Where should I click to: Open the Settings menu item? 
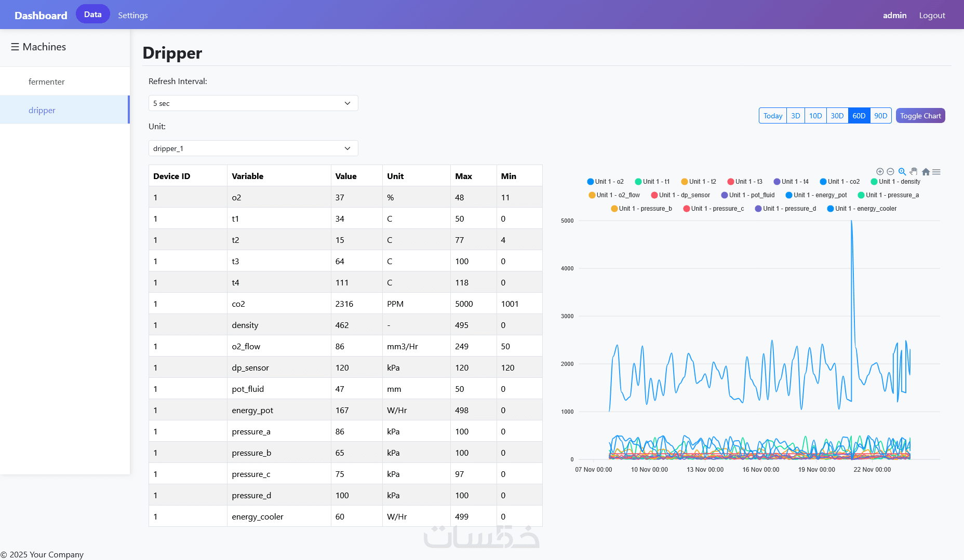133,16
